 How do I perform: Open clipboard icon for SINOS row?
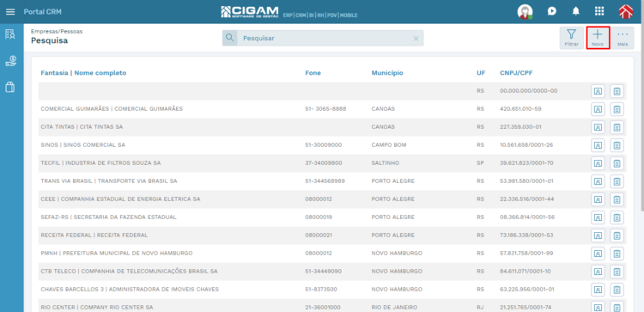coord(617,145)
